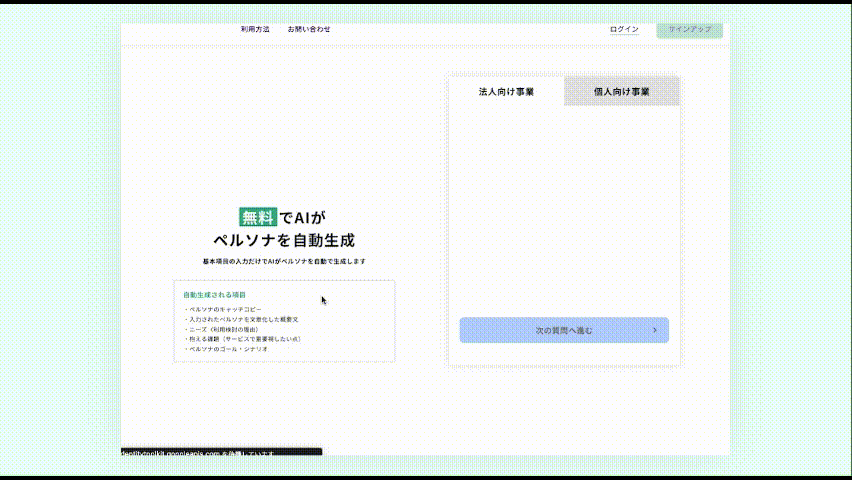
Task: Open the 利用方法 navigation link
Action: (255, 29)
